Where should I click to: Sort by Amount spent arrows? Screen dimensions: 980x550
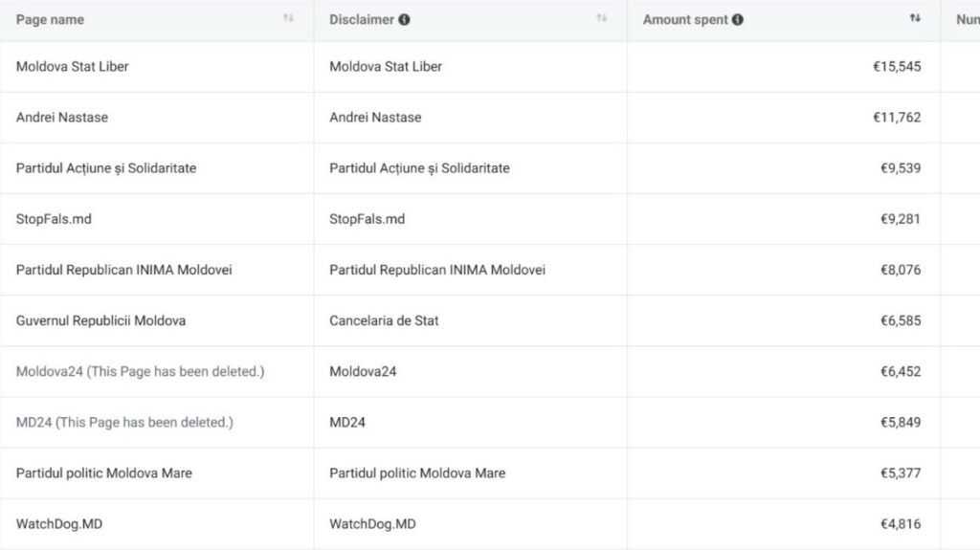[916, 18]
